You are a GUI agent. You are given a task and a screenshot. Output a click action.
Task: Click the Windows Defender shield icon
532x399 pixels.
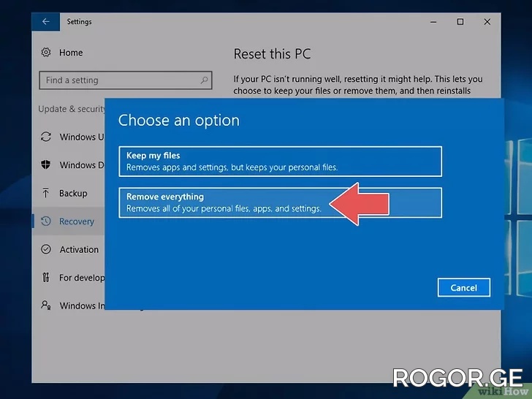click(46, 165)
